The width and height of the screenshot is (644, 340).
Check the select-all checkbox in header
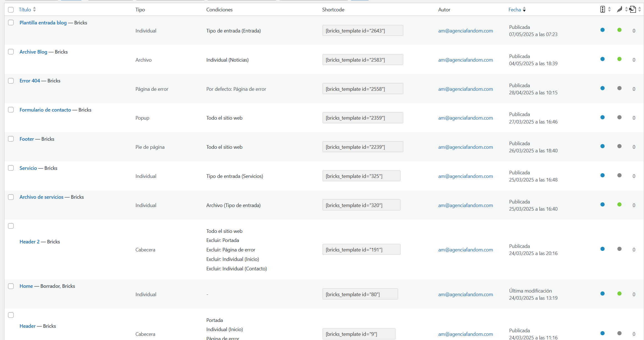[11, 10]
